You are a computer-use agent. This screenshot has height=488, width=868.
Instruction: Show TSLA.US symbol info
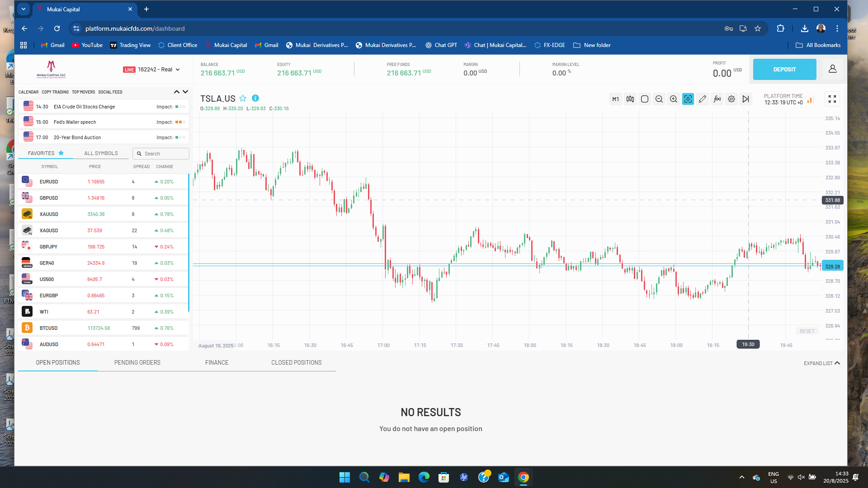(x=255, y=98)
